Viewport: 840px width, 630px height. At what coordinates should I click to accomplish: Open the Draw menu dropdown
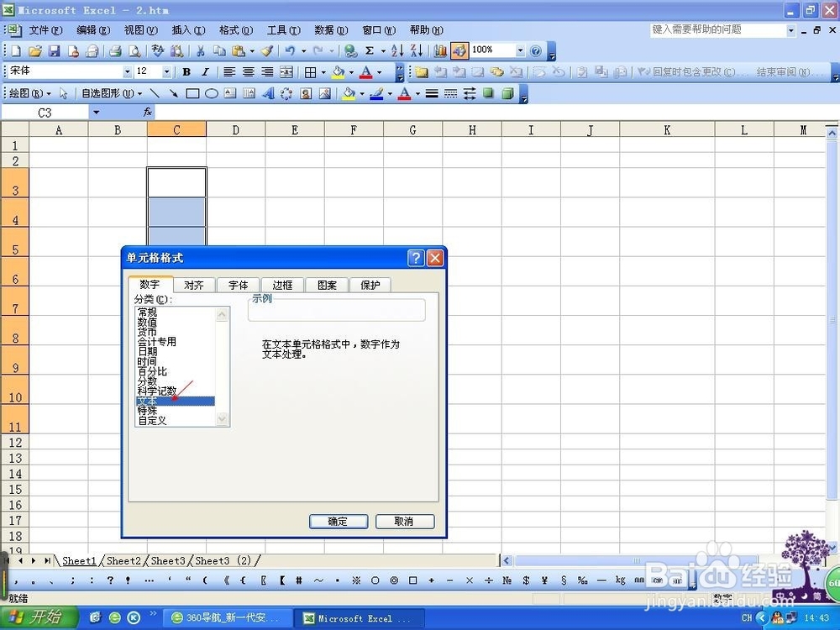point(29,94)
